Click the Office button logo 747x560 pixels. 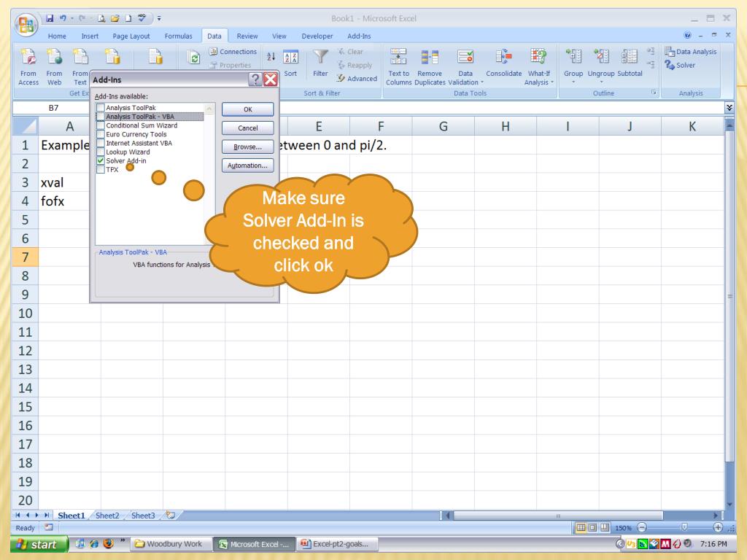coord(26,25)
